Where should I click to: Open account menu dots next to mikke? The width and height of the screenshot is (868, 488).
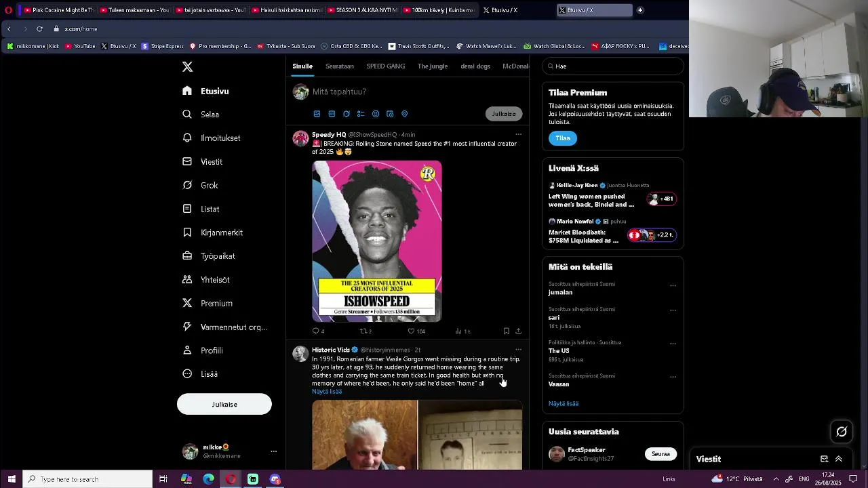pyautogui.click(x=274, y=451)
